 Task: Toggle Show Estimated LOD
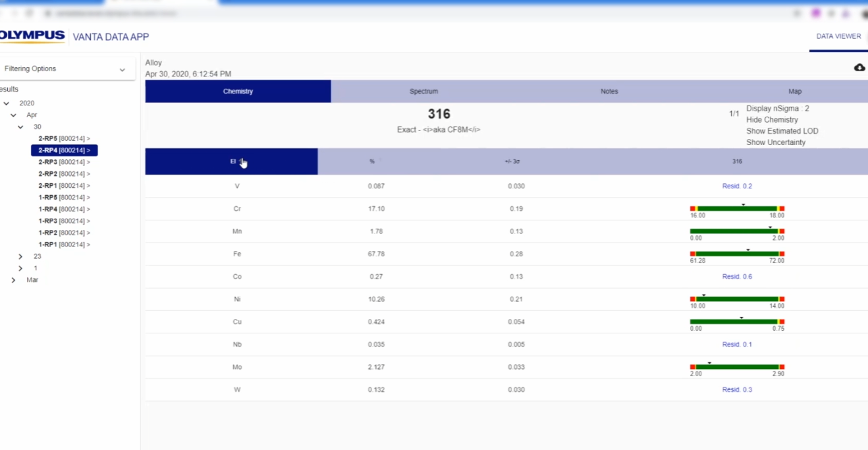[782, 131]
